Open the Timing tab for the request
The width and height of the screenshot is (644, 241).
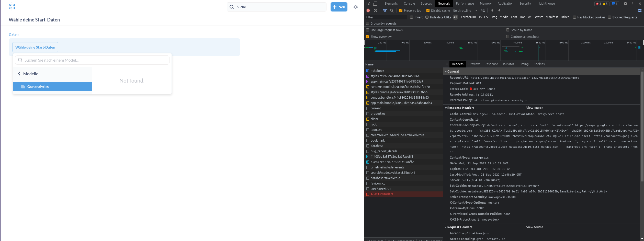click(x=524, y=64)
